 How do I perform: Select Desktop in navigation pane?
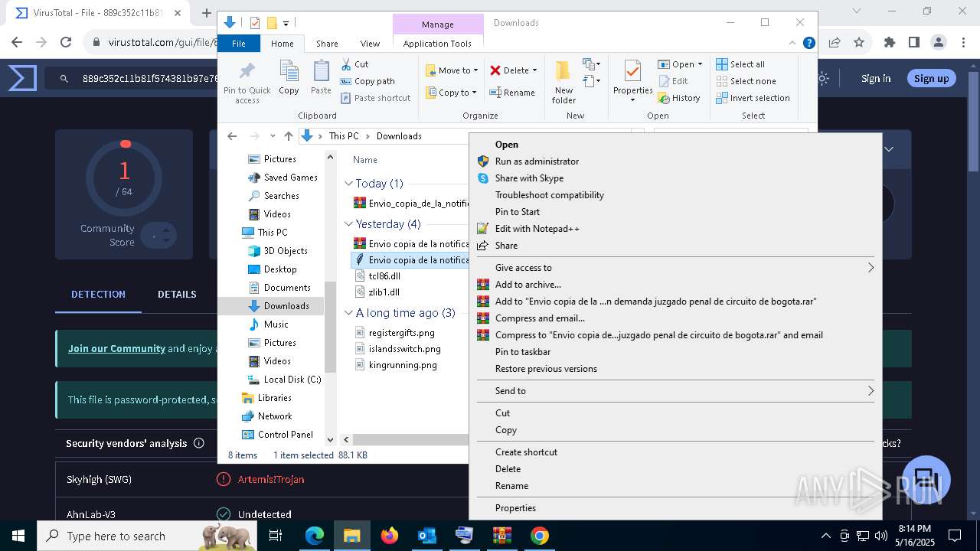280,269
